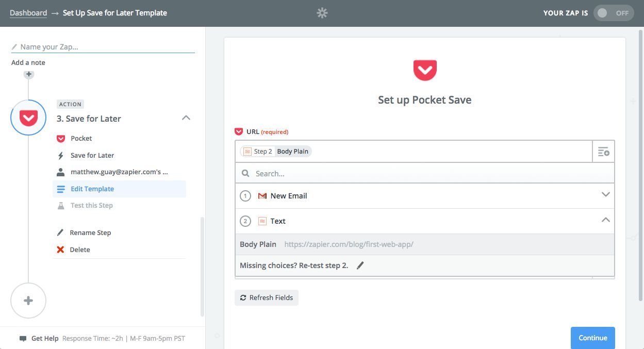Select Body Plain zapier.com blog option
This screenshot has height=349, width=644.
pyautogui.click(x=425, y=244)
